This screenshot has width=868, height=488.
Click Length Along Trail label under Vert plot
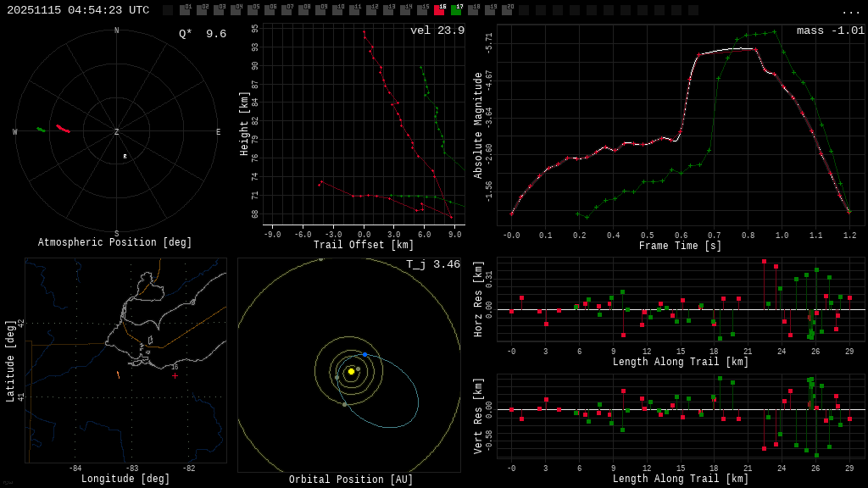681,479
